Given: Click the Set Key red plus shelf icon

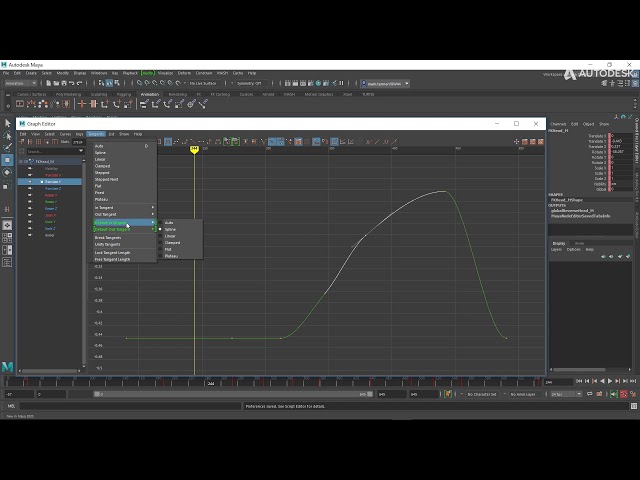Looking at the screenshot, I should [82, 104].
